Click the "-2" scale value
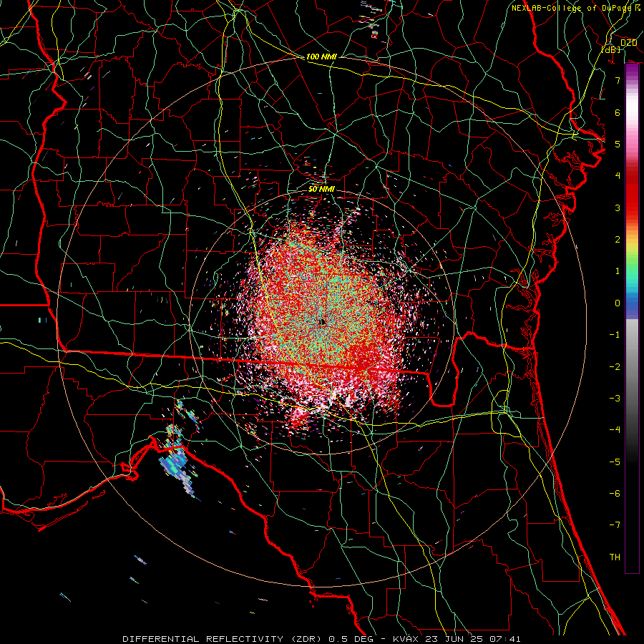 click(615, 367)
